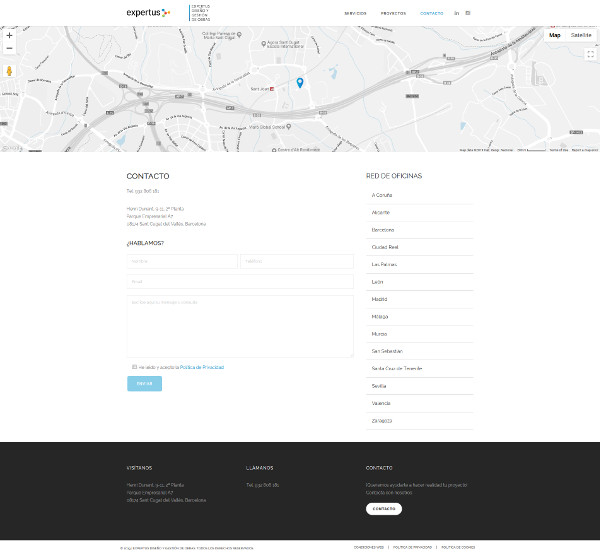
Task: Open Condiciones Web footer link
Action: click(368, 548)
